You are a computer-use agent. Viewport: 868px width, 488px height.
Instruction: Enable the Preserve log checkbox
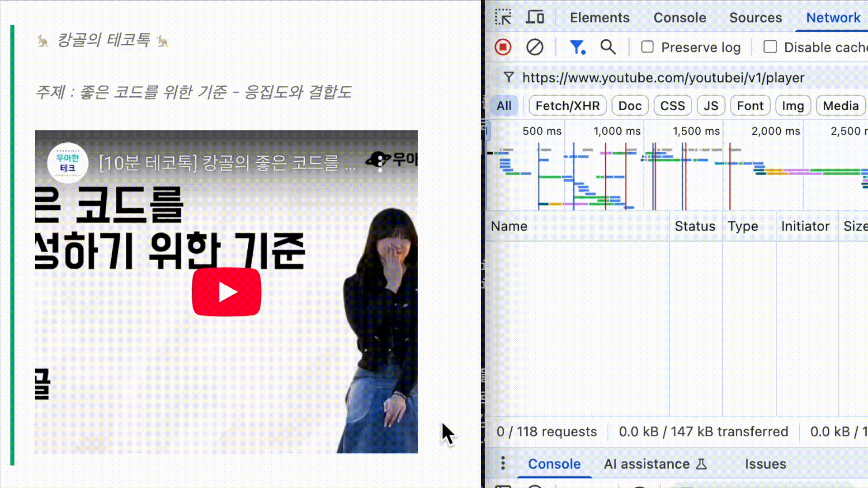(x=647, y=47)
